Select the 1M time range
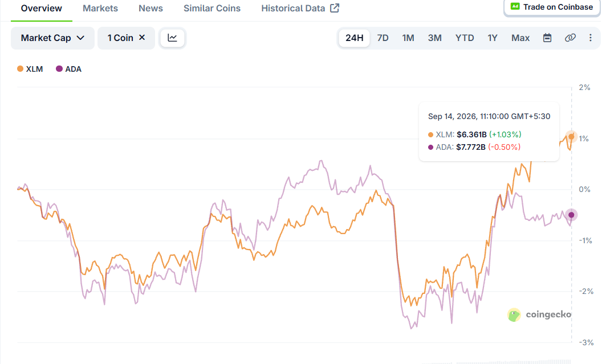Viewport: 606px width, 364px height. click(x=408, y=38)
